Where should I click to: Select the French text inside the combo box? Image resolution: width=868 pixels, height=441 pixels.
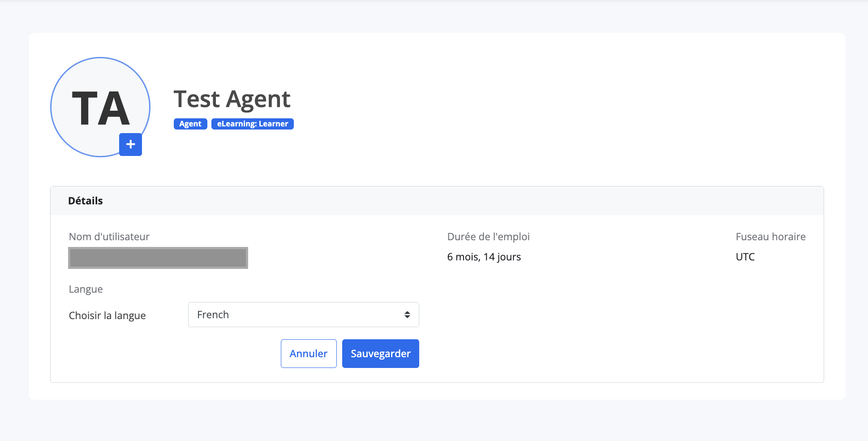[213, 315]
